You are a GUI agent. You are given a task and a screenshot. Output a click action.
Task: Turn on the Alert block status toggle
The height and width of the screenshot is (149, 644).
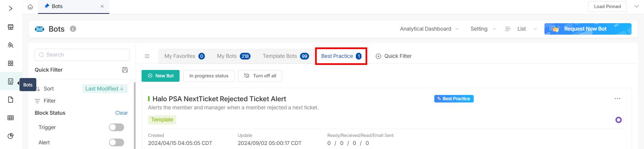[x=116, y=142]
